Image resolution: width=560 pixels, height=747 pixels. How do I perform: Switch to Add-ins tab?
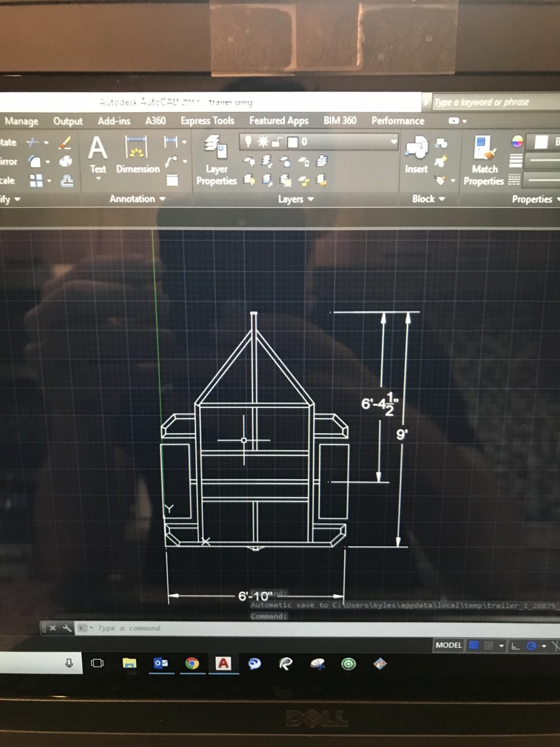pyautogui.click(x=114, y=121)
